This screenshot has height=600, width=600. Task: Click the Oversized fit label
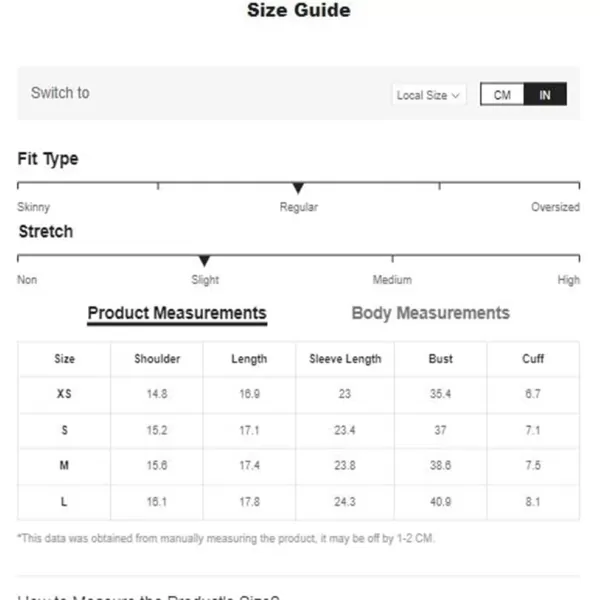pos(555,207)
